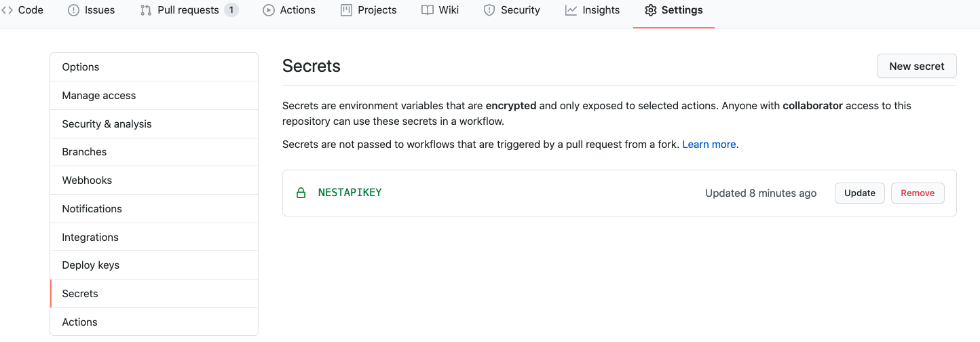The height and width of the screenshot is (342, 980).
Task: Click the Code brackets icon
Action: 7,10
